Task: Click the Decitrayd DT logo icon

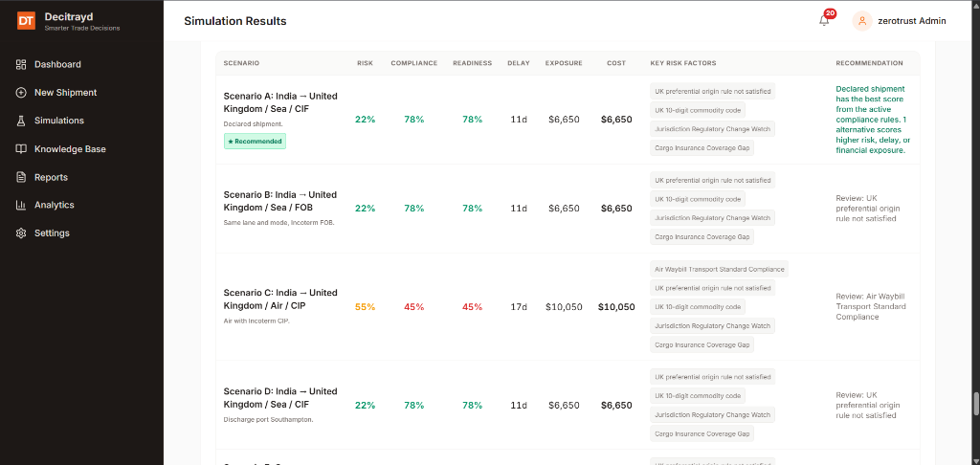Action: pos(26,21)
